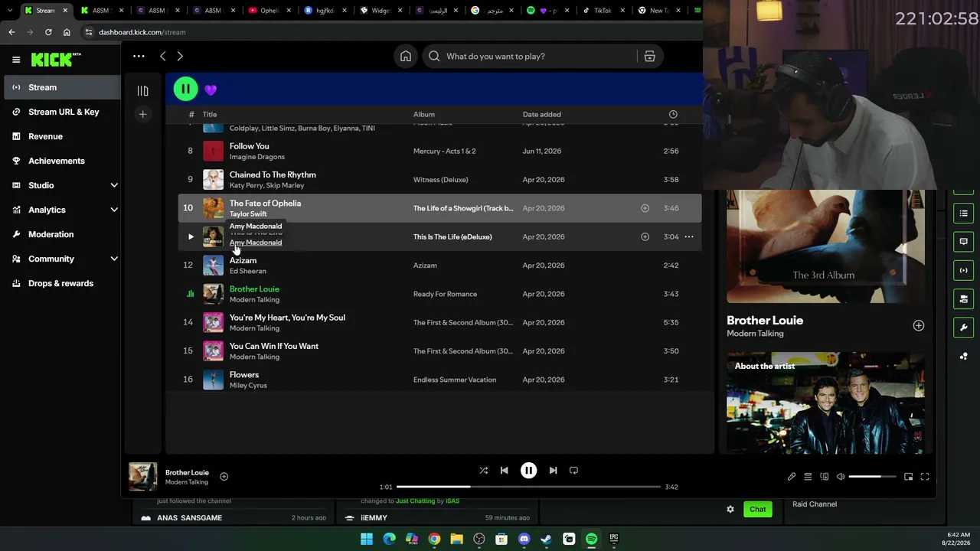Seek on the song progress bar
The height and width of the screenshot is (551, 980).
tap(528, 487)
